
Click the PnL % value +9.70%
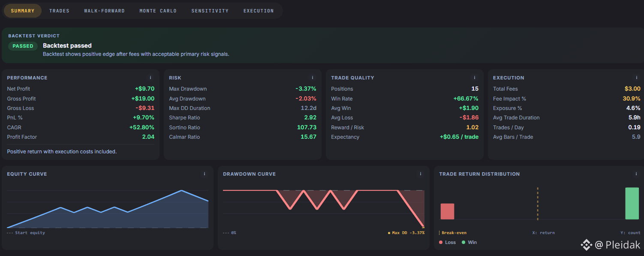point(143,118)
